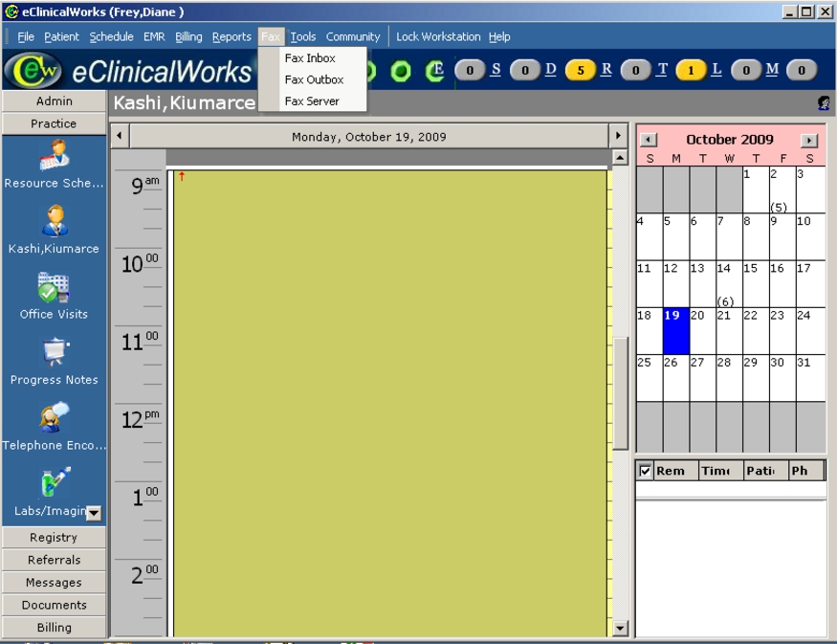This screenshot has width=837, height=644.
Task: Click the Time column header
Action: [721, 471]
